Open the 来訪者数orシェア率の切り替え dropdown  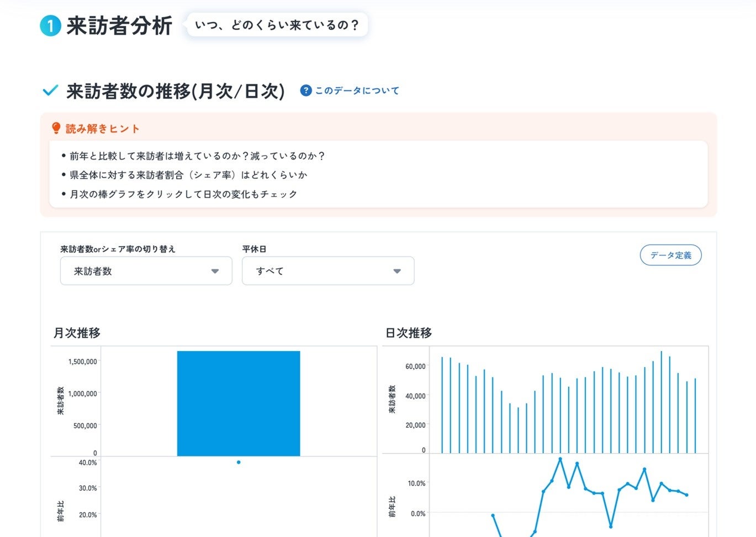click(145, 271)
